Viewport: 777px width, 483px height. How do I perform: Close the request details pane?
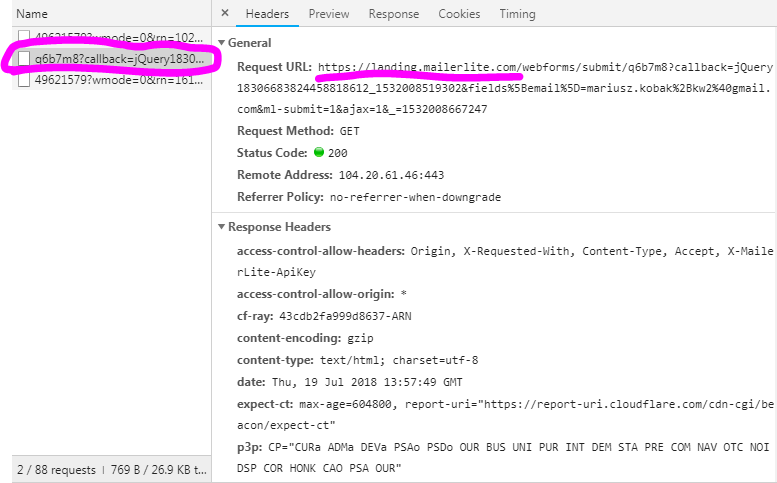click(x=225, y=14)
